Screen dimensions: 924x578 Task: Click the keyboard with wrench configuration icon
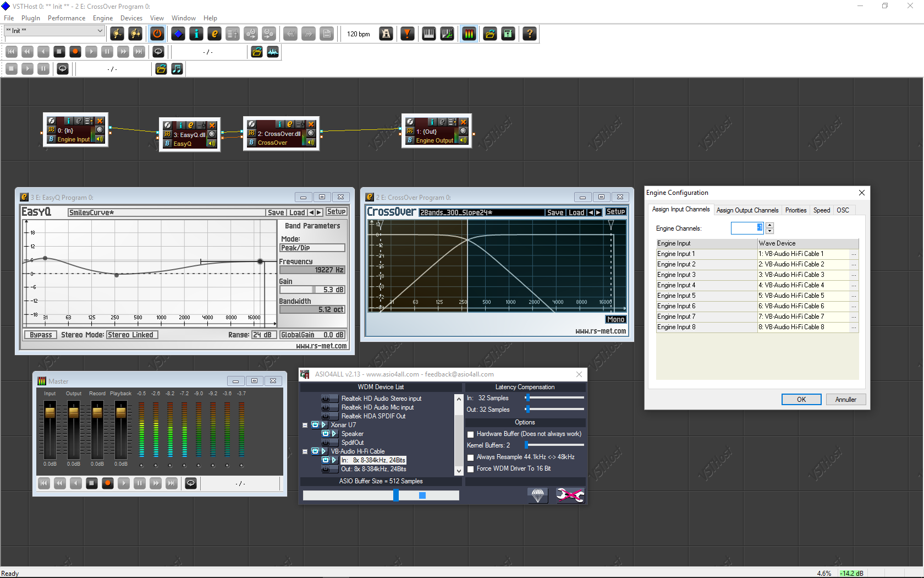tap(447, 34)
